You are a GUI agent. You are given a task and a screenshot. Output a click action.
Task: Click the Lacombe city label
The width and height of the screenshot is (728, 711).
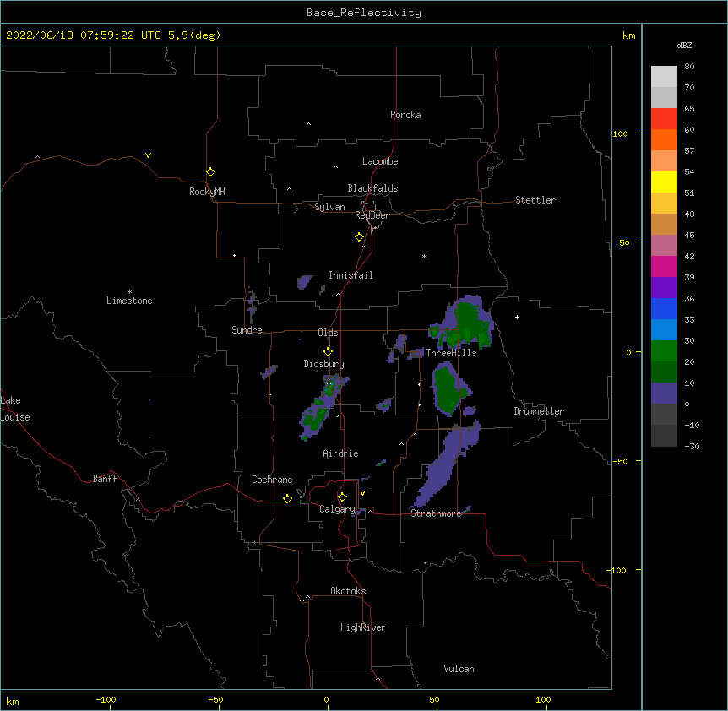pos(380,161)
